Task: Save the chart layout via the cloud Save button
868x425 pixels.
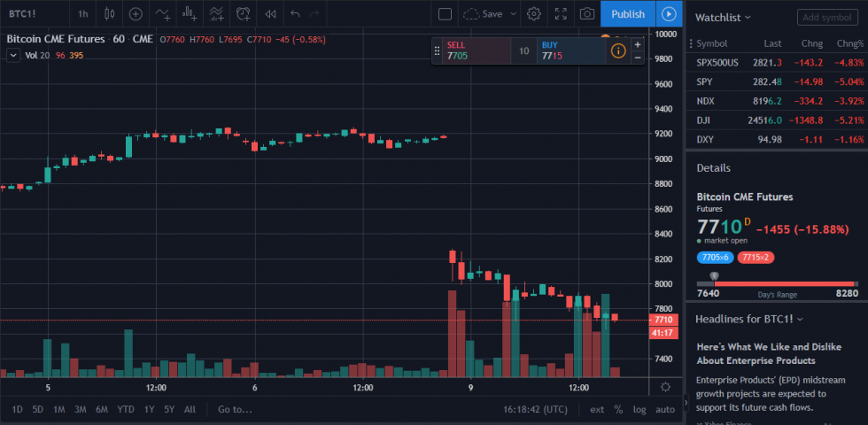Action: (x=483, y=14)
